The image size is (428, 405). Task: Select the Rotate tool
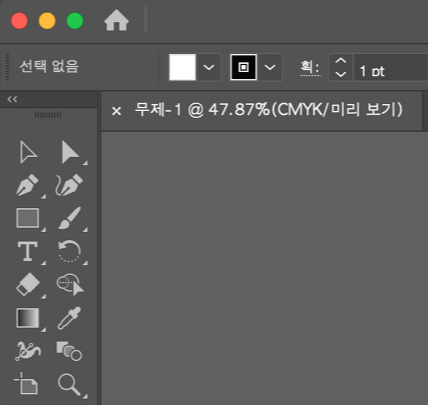tap(69, 251)
